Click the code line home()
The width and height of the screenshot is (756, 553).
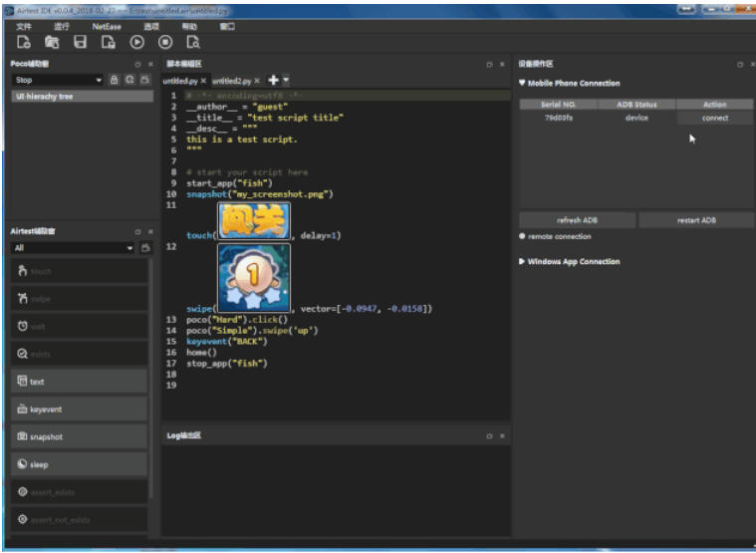[x=201, y=353]
